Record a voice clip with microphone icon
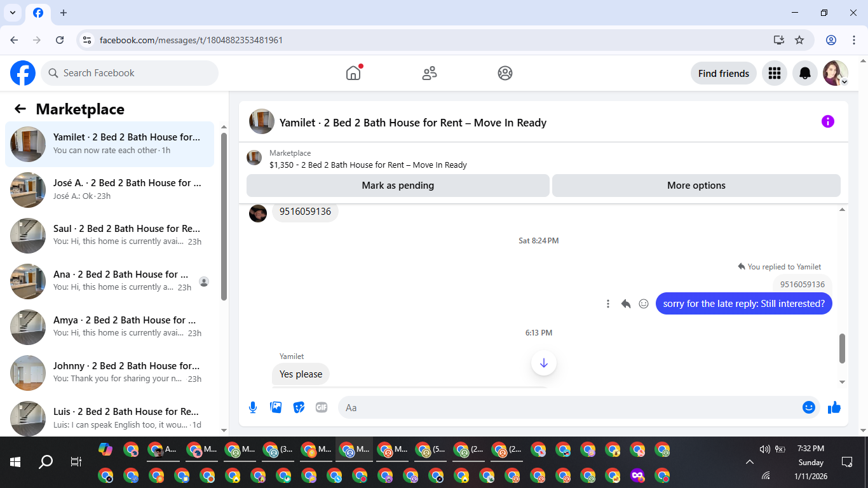Viewport: 868px width, 488px height. coord(253,407)
